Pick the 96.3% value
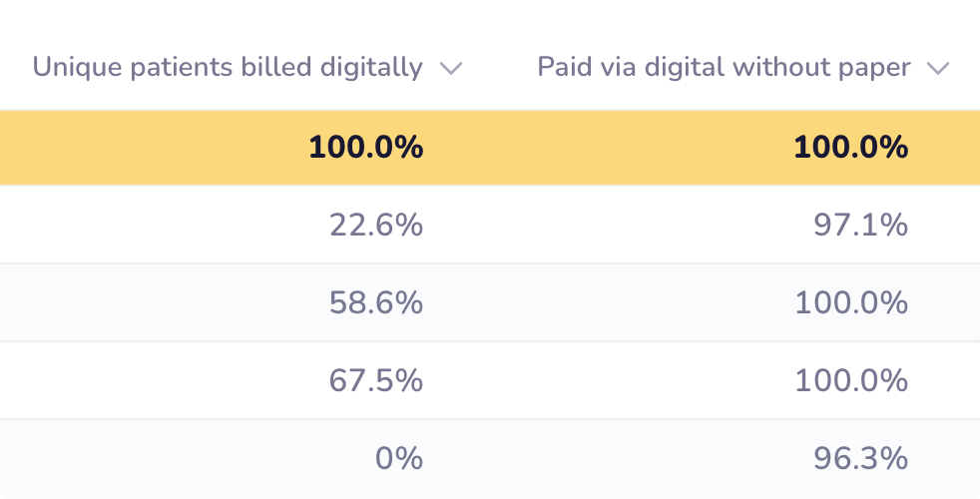The height and width of the screenshot is (499, 980). (861, 459)
